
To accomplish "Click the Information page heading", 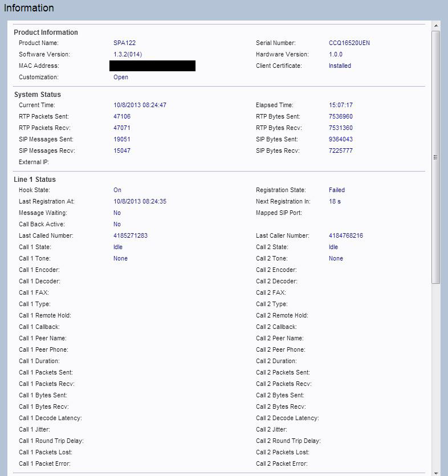I will (29, 8).
